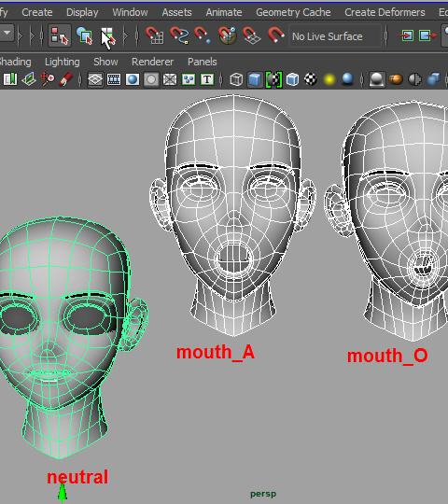Open the Animate menu
This screenshot has height=504, width=448.
tap(224, 12)
